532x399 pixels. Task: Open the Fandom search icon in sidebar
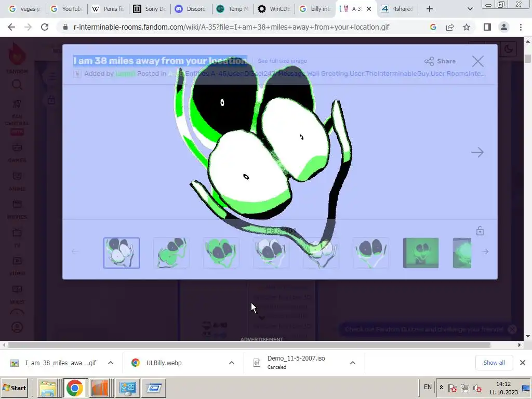(x=17, y=85)
